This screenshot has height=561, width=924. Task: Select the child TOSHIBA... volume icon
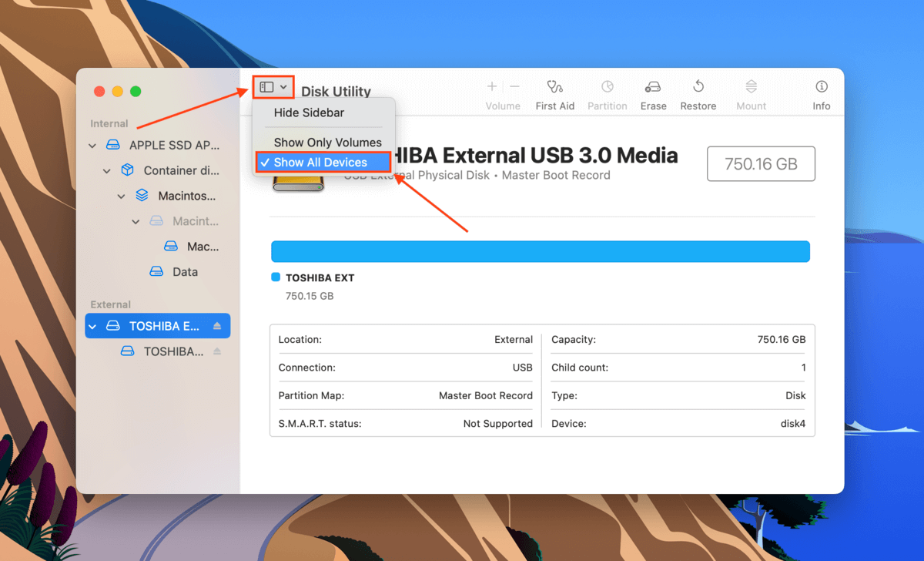pyautogui.click(x=128, y=351)
